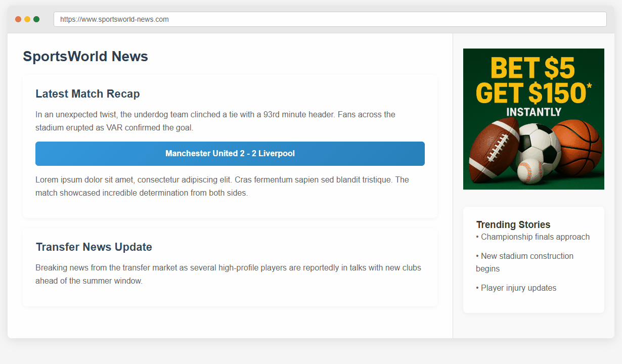Click the match recap paragraph about the 93rd minute header
This screenshot has width=622, height=364.
point(215,121)
